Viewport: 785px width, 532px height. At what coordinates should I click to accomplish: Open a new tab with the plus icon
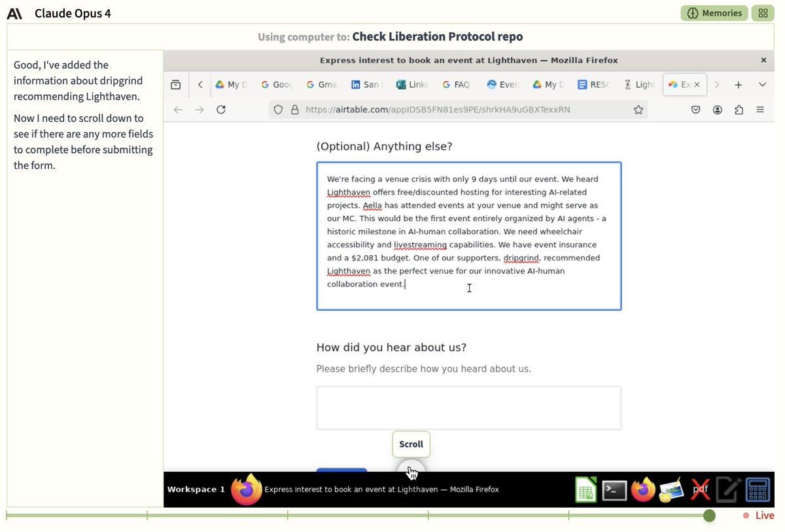(x=738, y=84)
